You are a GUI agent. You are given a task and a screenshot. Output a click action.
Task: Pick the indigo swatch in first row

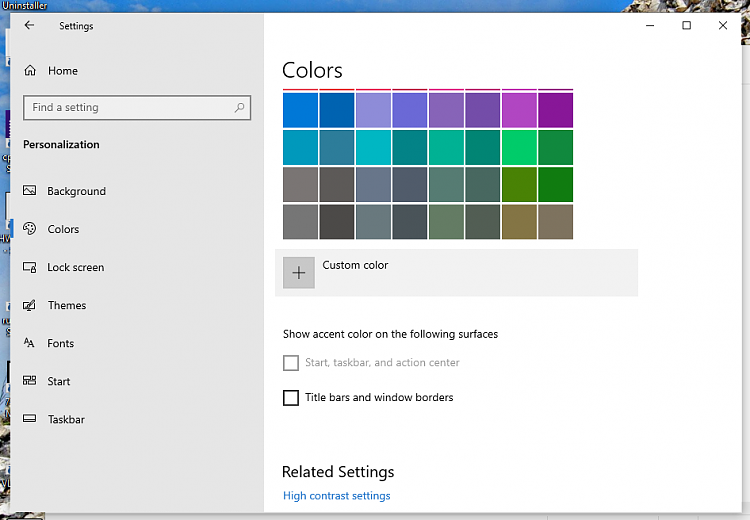pos(410,111)
